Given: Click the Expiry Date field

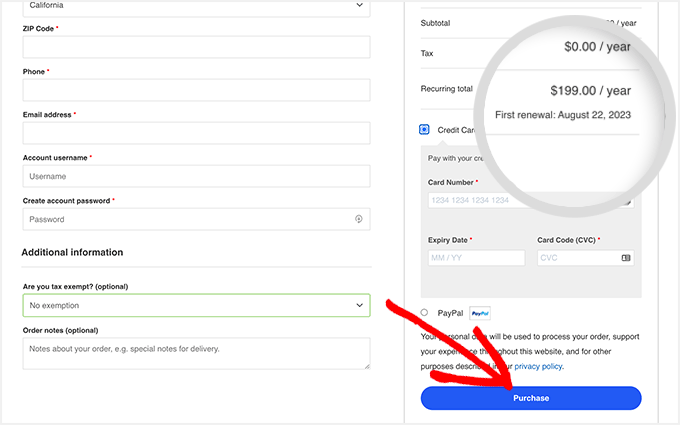Looking at the screenshot, I should (476, 258).
